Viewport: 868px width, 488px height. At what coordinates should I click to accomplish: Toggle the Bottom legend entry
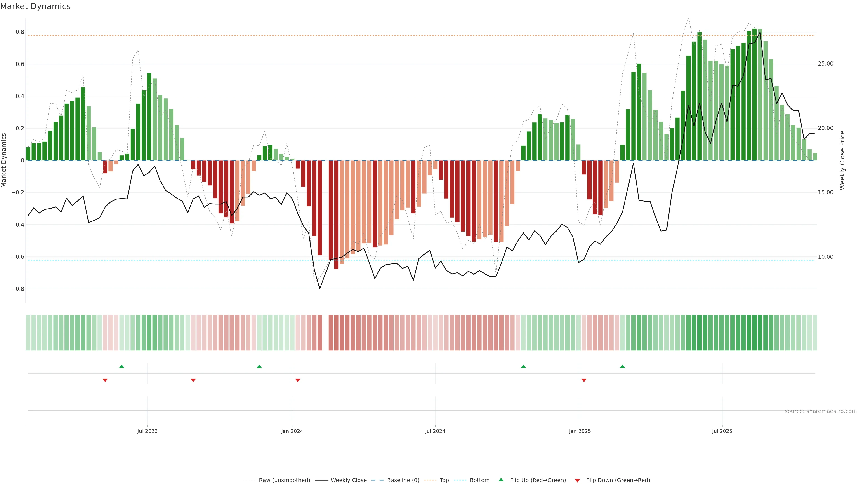(x=479, y=480)
